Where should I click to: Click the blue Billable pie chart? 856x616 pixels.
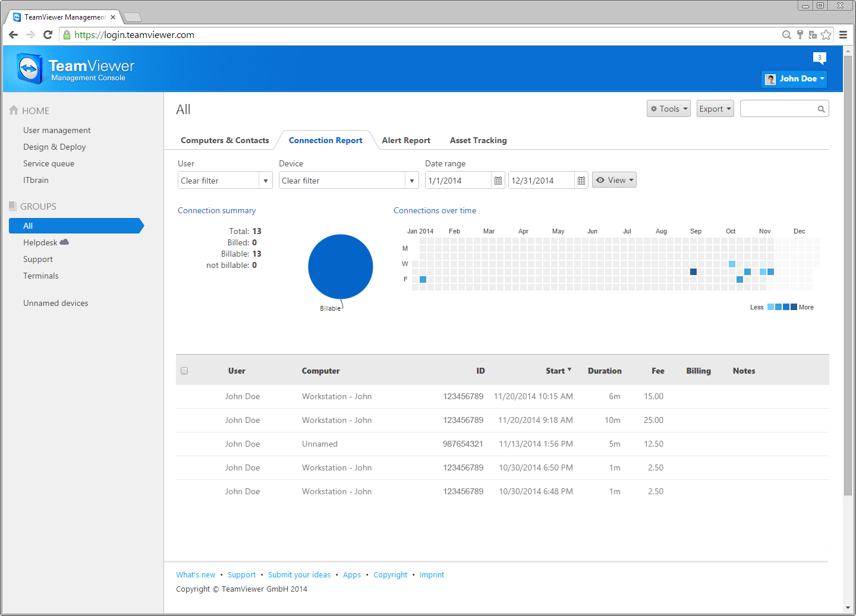click(x=341, y=267)
